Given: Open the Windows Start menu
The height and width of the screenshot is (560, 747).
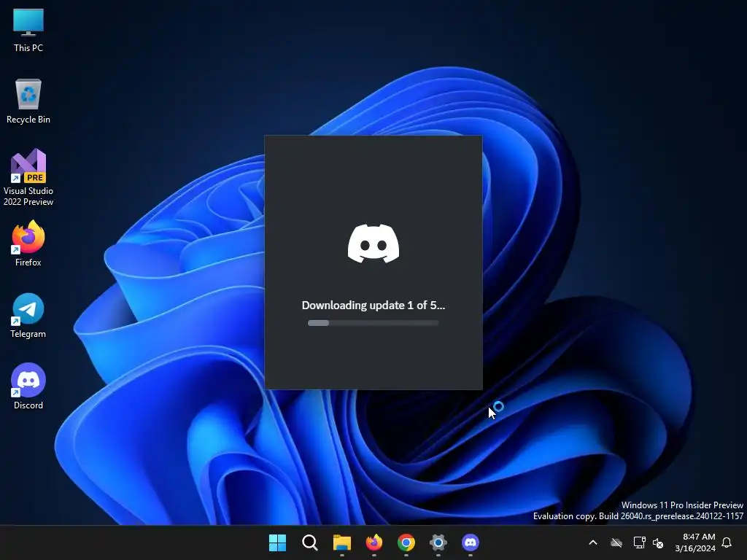Looking at the screenshot, I should [278, 542].
